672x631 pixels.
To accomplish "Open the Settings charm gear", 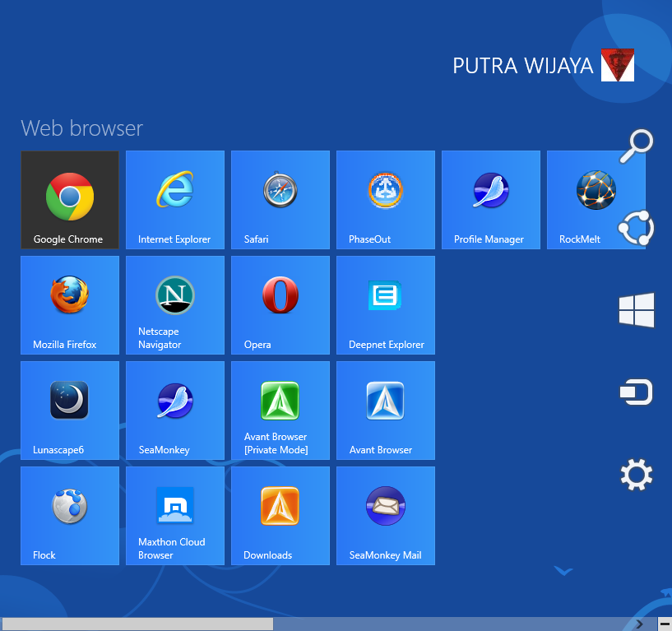I will click(636, 475).
